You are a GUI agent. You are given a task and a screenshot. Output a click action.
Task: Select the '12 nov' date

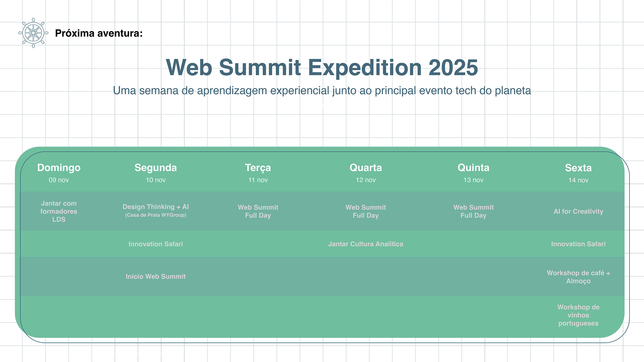[366, 180]
